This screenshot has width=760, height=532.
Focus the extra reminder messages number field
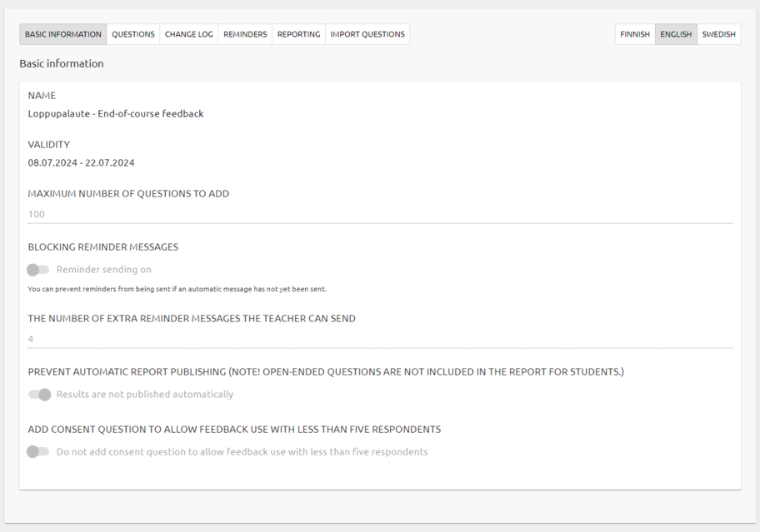click(380, 339)
